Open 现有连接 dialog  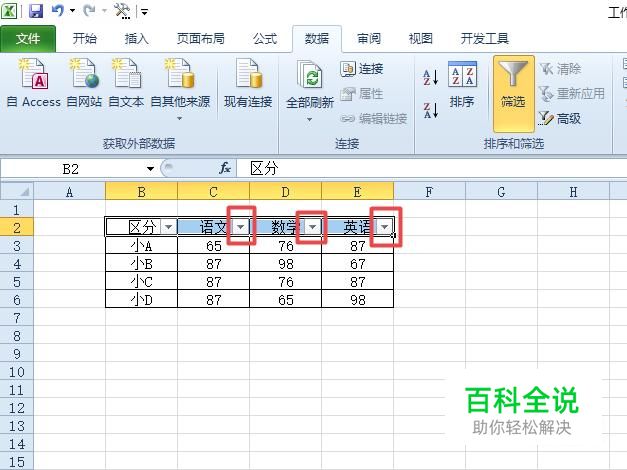pos(248,83)
